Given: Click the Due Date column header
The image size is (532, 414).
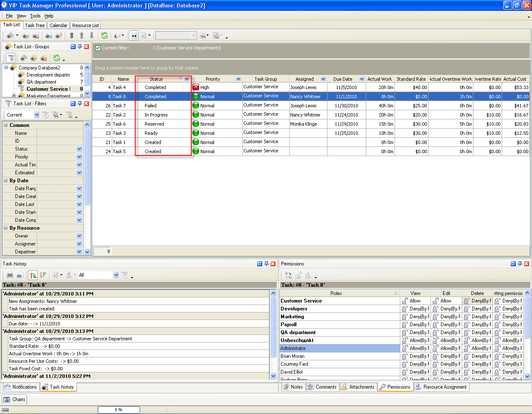Looking at the screenshot, I should (x=342, y=79).
